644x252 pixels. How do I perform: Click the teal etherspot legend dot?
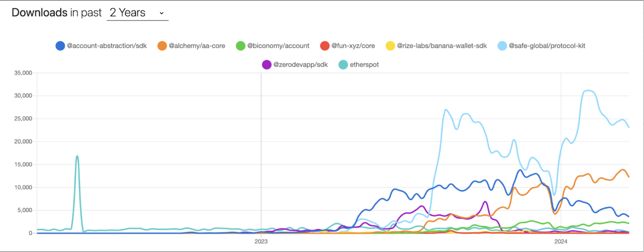tap(343, 65)
